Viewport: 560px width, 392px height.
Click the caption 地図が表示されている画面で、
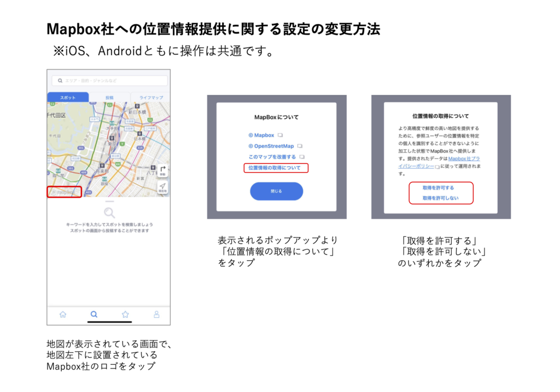109,344
